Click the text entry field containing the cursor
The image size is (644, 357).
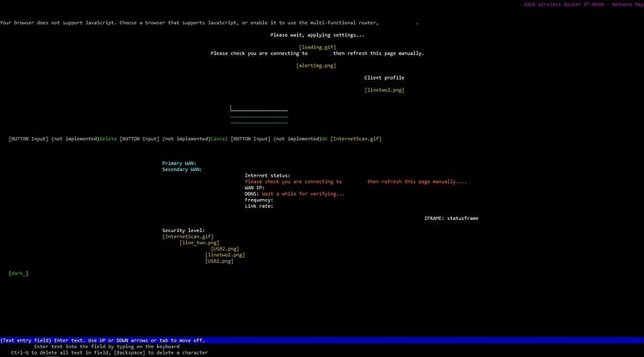click(x=258, y=108)
